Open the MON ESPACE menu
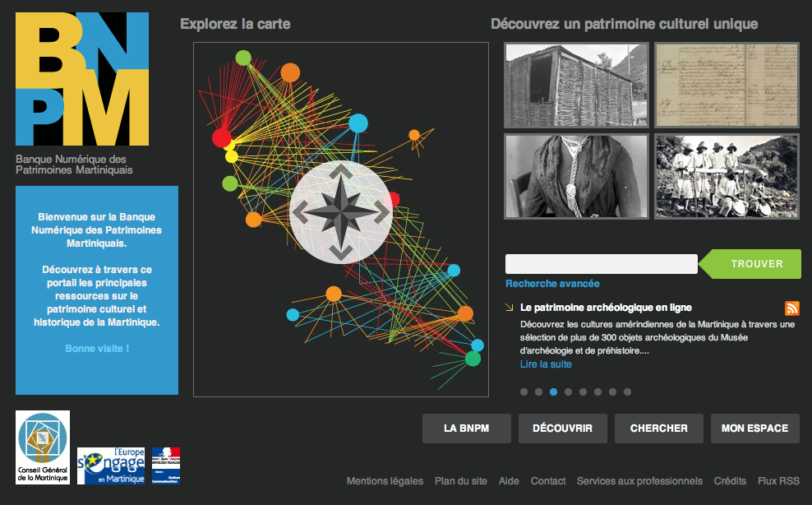Viewport: 812px width, 505px height. (755, 429)
